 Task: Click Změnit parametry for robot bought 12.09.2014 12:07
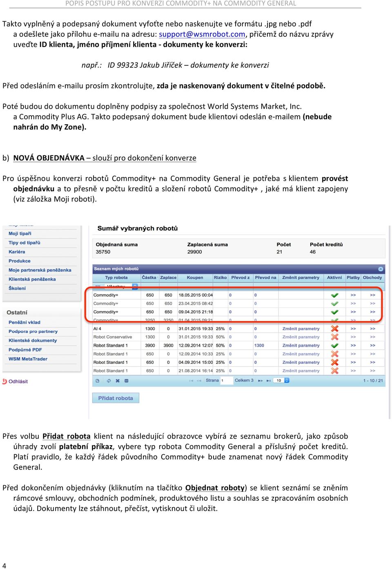(301, 345)
